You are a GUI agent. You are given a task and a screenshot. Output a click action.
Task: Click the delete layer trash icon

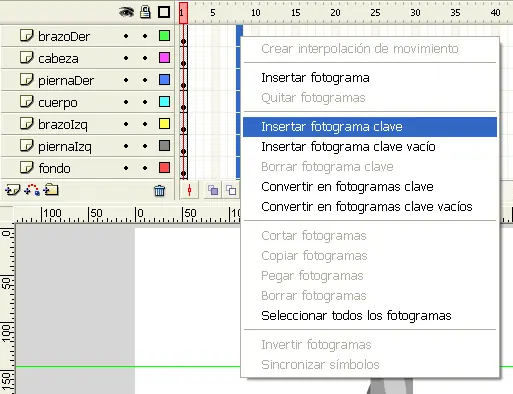click(x=159, y=190)
